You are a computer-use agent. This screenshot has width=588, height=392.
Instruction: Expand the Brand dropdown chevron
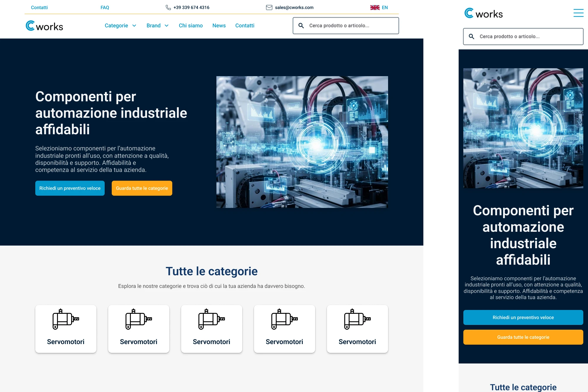coord(166,26)
